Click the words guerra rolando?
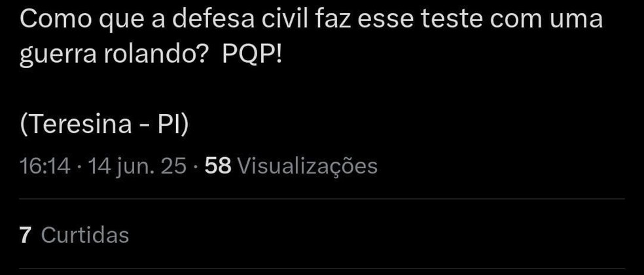 (x=112, y=56)
